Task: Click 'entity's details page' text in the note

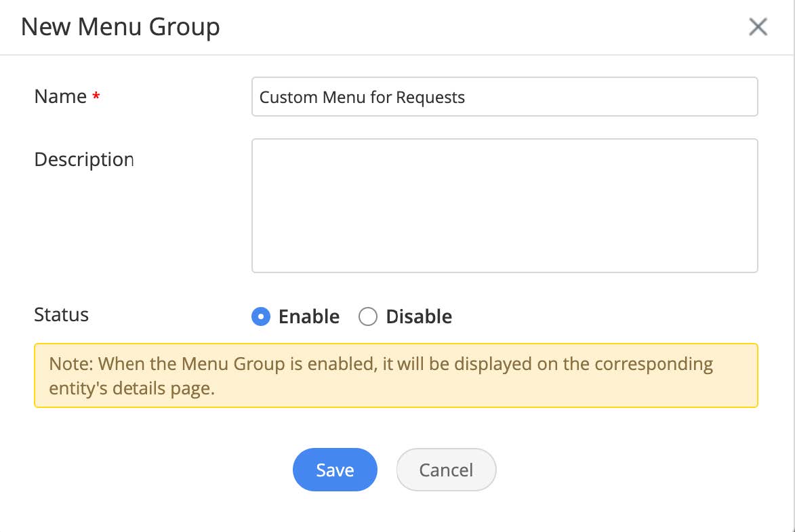Action: tap(132, 390)
